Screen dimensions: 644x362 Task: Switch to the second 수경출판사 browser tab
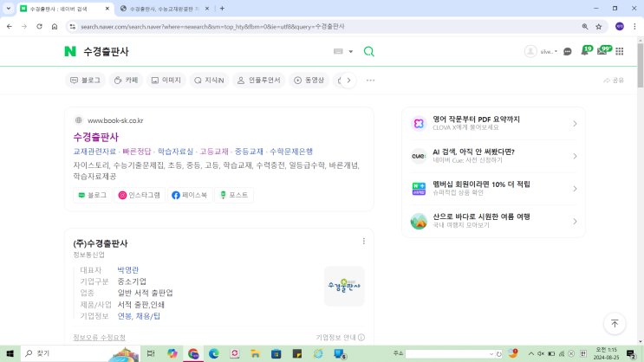coord(165,9)
